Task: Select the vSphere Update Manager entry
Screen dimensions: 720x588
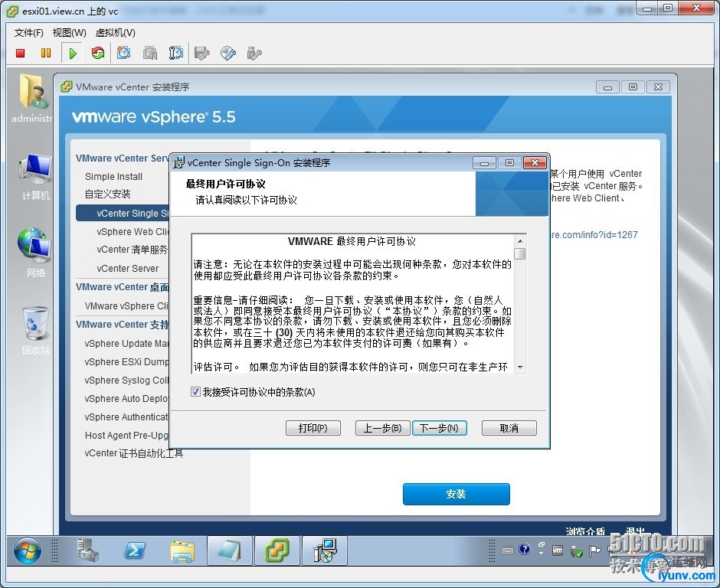Action: click(126, 343)
